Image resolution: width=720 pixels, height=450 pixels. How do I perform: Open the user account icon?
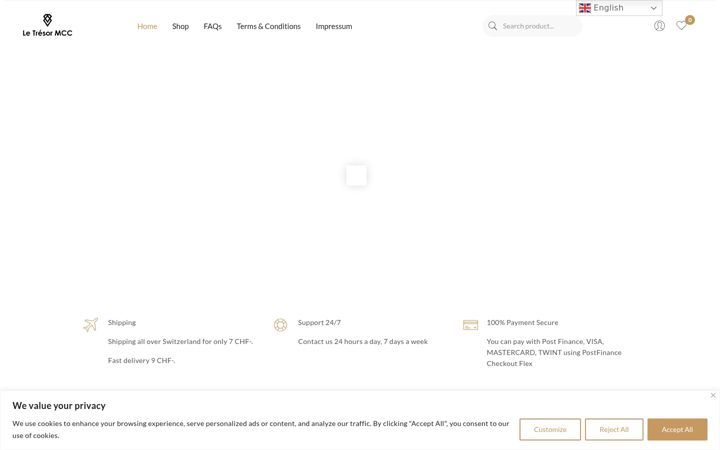point(659,26)
